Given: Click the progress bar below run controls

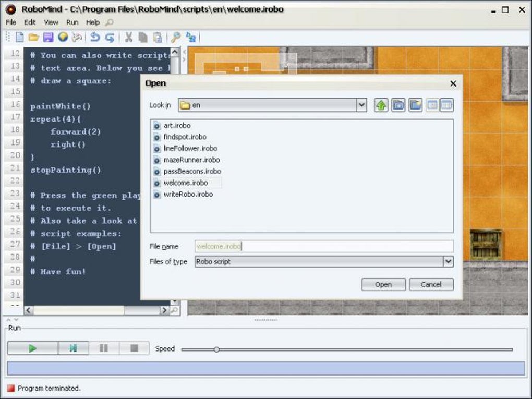Looking at the screenshot, I should point(265,369).
